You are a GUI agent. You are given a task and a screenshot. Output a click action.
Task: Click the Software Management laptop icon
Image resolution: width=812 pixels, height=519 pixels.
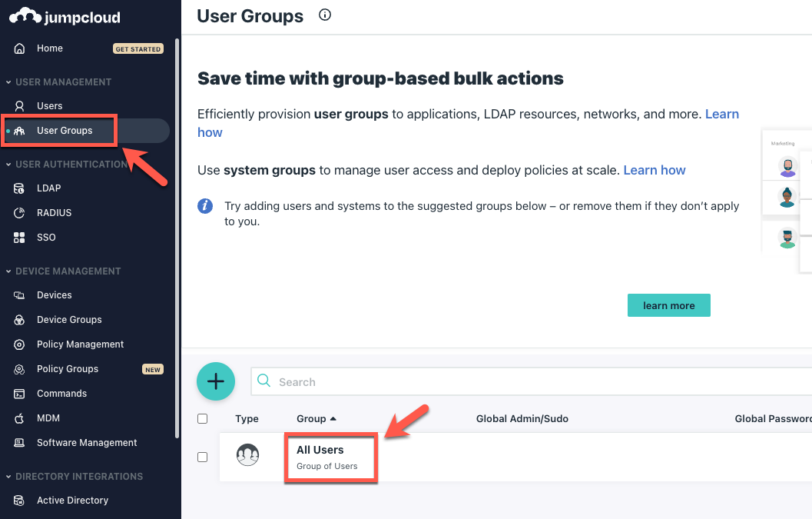pyautogui.click(x=19, y=443)
